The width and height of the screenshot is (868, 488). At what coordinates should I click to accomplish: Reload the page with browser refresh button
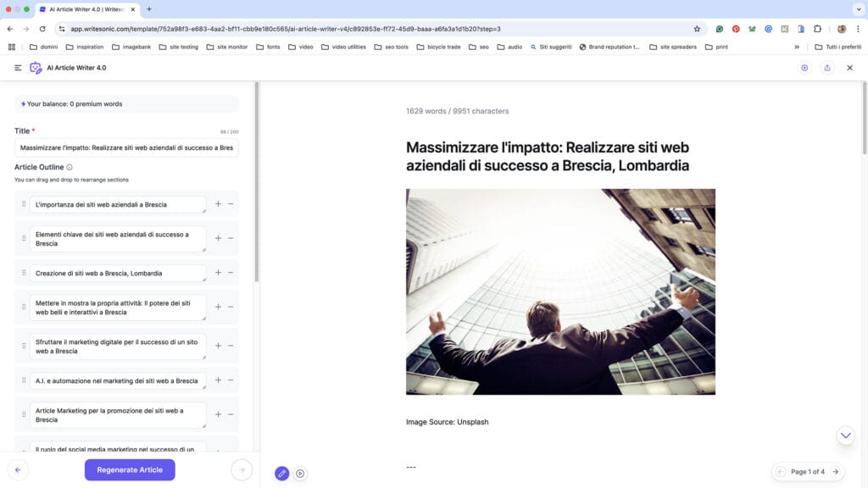(42, 29)
